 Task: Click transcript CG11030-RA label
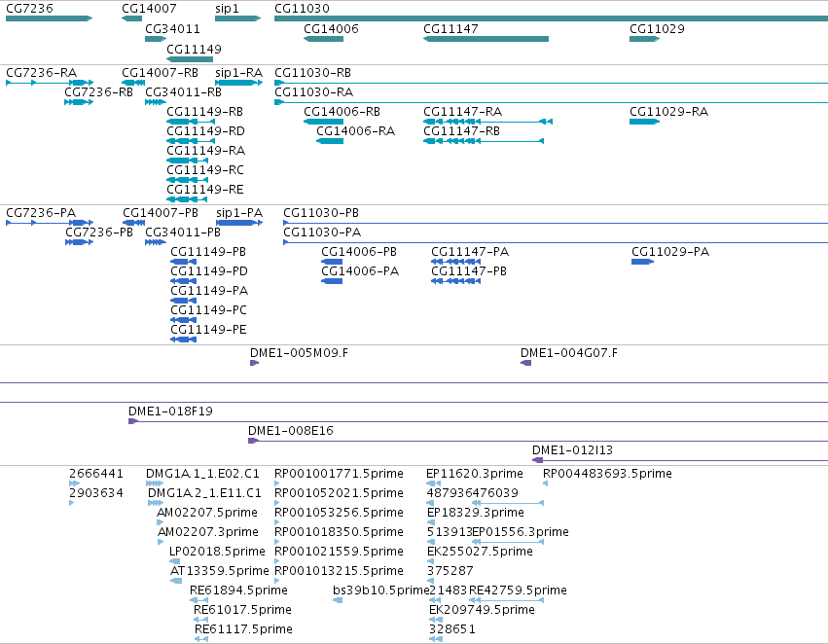(x=313, y=91)
